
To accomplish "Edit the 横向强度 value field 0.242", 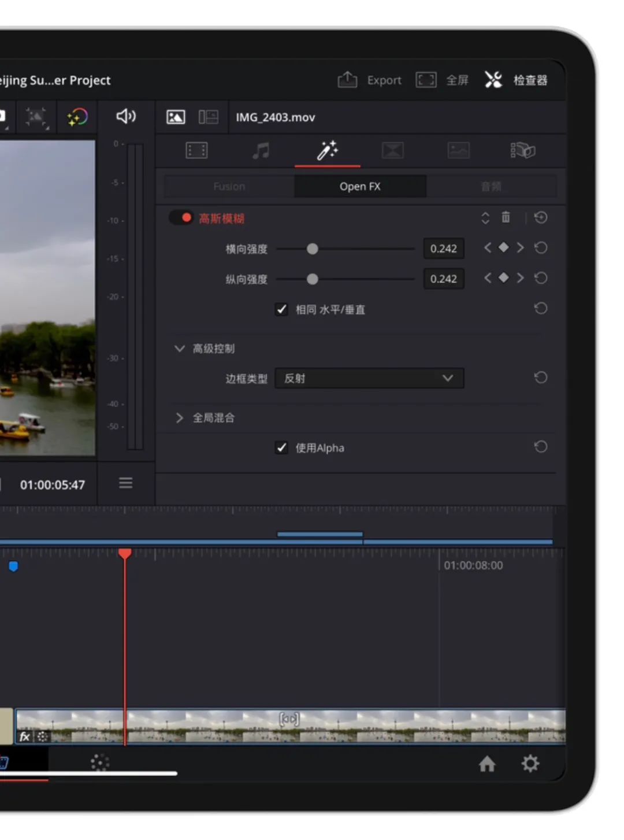I will (x=444, y=249).
